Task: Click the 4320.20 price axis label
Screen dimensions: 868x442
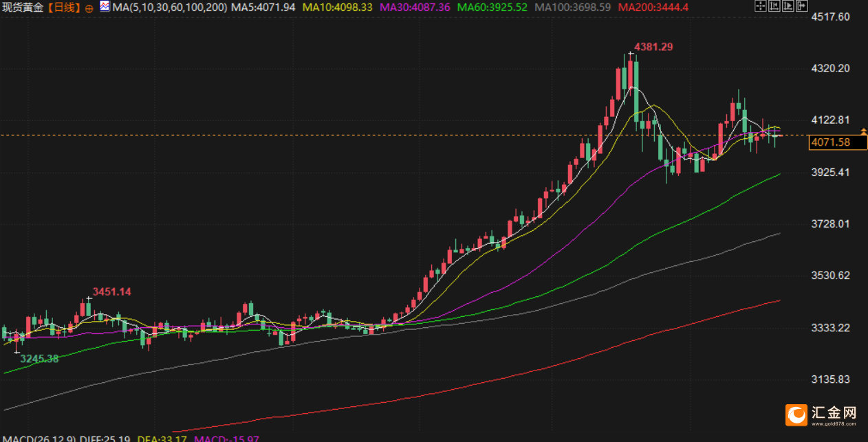Action: tap(831, 68)
